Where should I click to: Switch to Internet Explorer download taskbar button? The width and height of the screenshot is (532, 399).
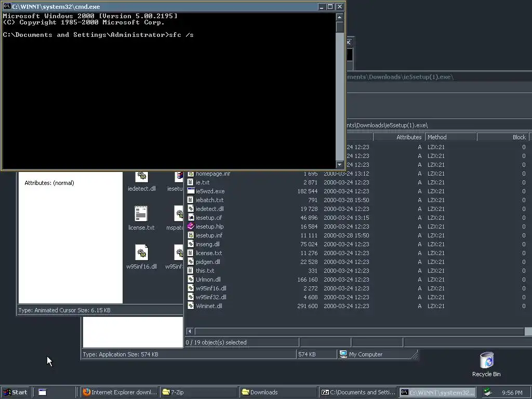point(120,392)
